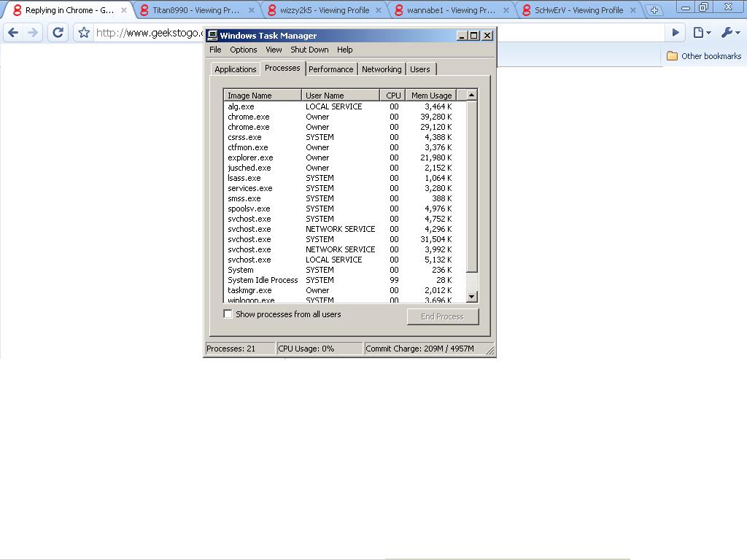The image size is (747, 560).
Task: Switch to the ScHwErV Viewing Profile tab
Action: (578, 10)
